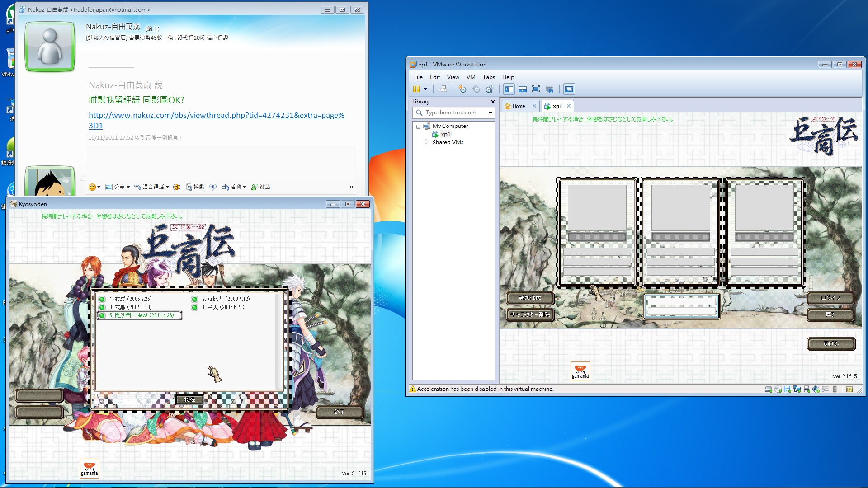Open the 分享 share dropdown in chat
The height and width of the screenshot is (488, 868).
point(118,187)
